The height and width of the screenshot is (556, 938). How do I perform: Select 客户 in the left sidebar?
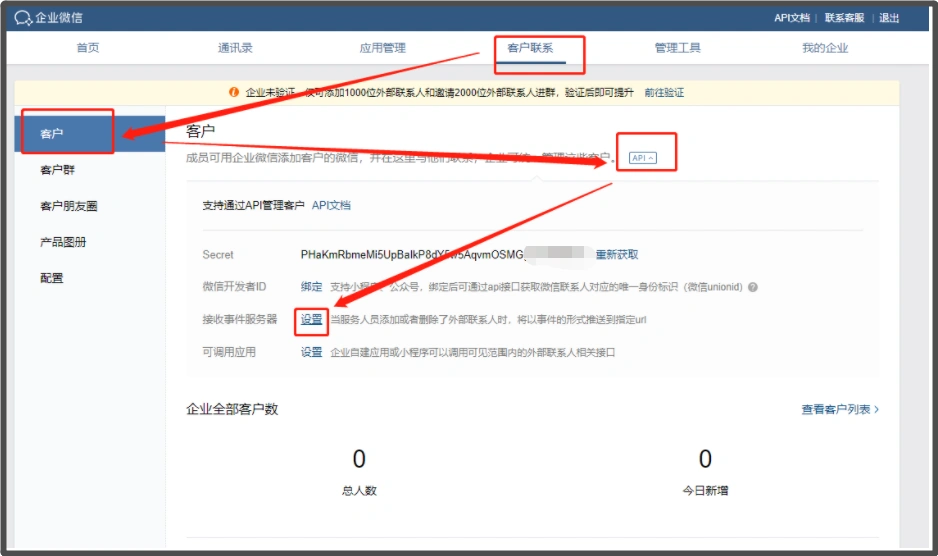(x=90, y=133)
